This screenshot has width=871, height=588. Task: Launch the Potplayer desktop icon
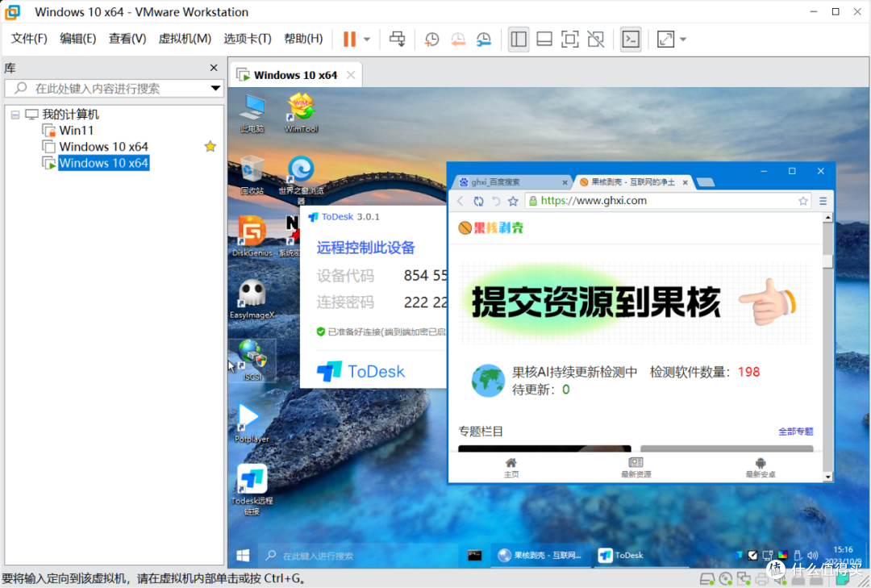[x=252, y=423]
